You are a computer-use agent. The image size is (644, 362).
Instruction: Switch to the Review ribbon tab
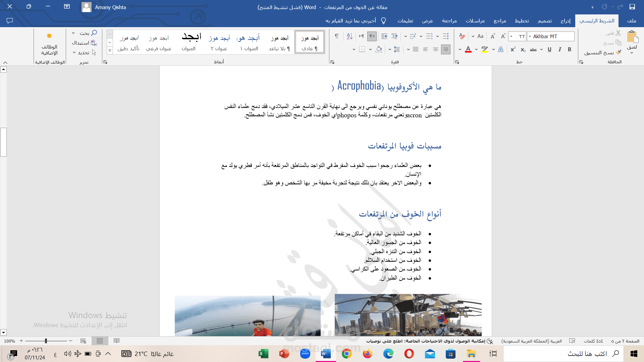pos(449,21)
